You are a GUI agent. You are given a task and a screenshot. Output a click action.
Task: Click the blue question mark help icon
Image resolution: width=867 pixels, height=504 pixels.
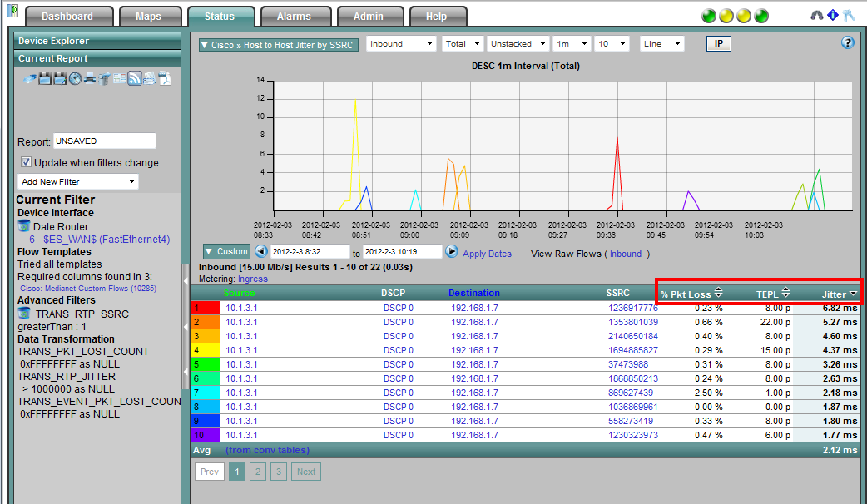tap(848, 43)
